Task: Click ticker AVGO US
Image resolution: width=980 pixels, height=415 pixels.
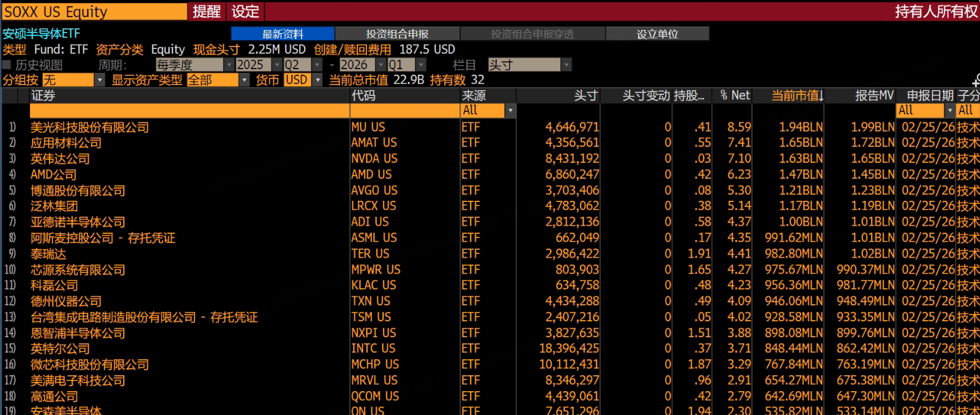Action: tap(374, 190)
